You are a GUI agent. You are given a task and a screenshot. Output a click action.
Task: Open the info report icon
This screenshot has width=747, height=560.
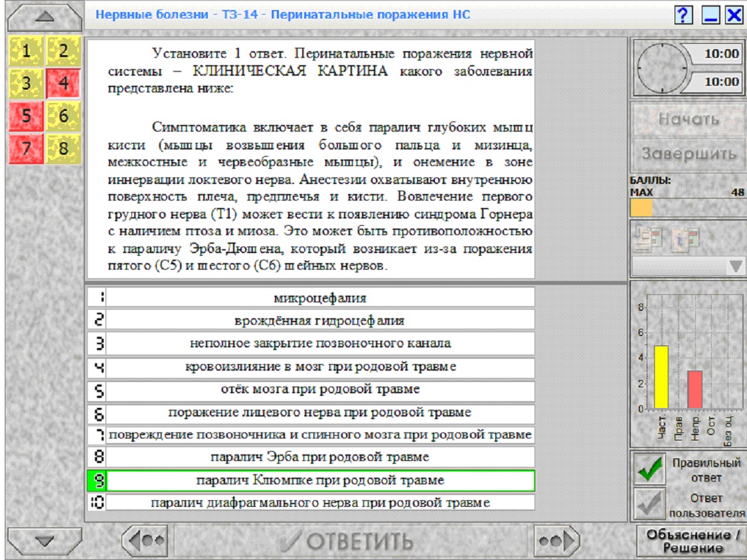[x=685, y=237]
